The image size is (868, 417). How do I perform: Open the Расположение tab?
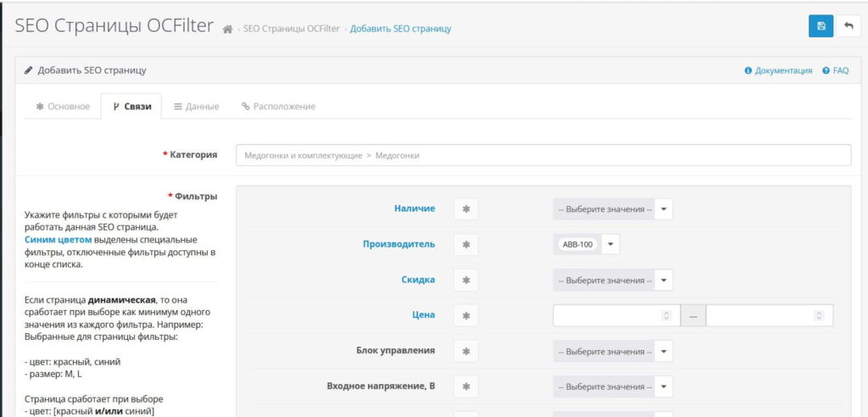pos(278,107)
